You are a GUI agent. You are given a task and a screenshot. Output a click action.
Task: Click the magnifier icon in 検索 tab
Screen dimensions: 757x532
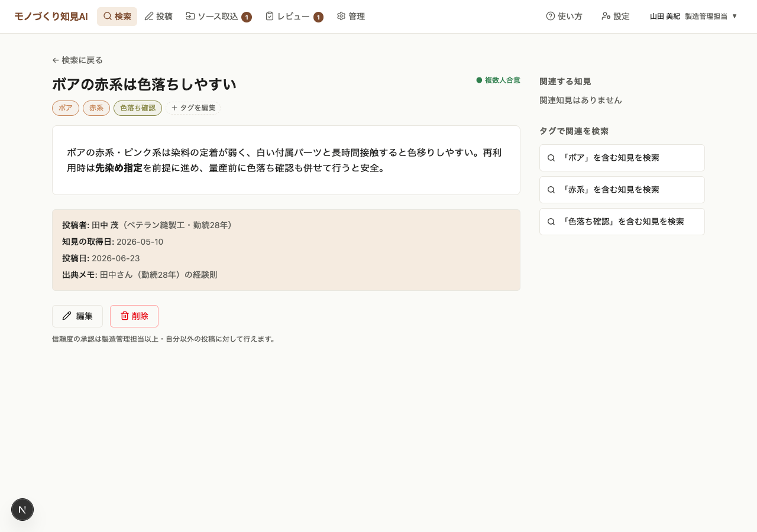click(107, 16)
